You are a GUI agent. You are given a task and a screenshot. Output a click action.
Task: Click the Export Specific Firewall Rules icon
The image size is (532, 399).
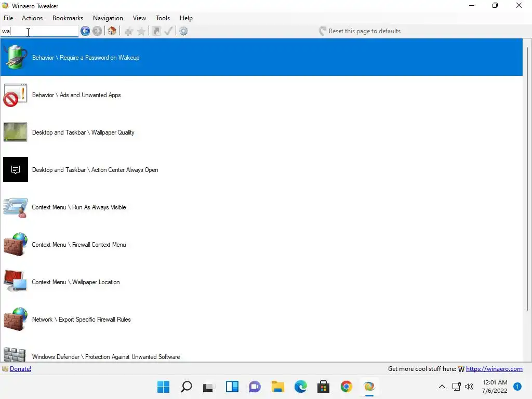coord(15,319)
